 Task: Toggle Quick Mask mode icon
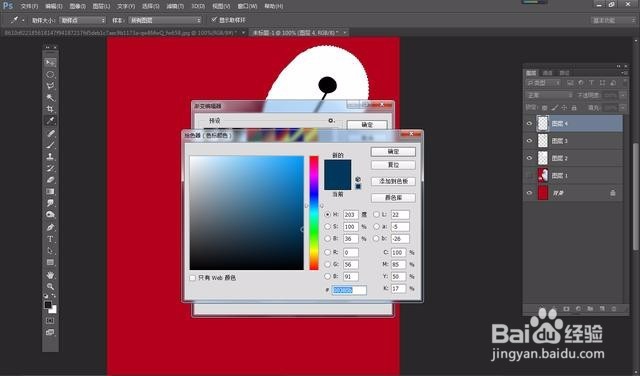tap(50, 321)
